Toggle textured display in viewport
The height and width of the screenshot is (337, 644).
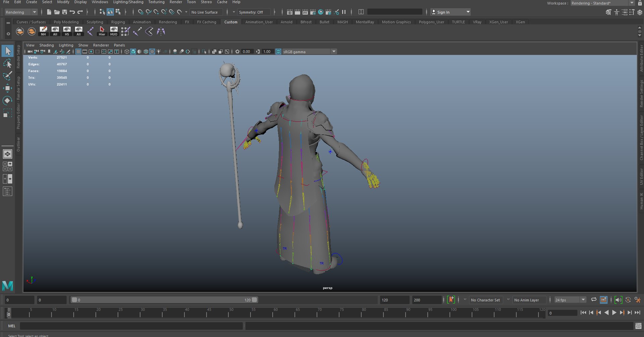point(152,52)
